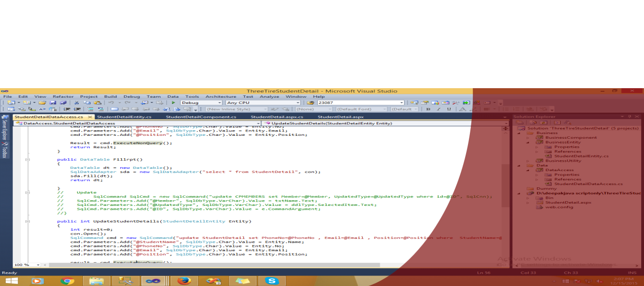Open the Build menu
The image size is (644, 286).
click(110, 96)
